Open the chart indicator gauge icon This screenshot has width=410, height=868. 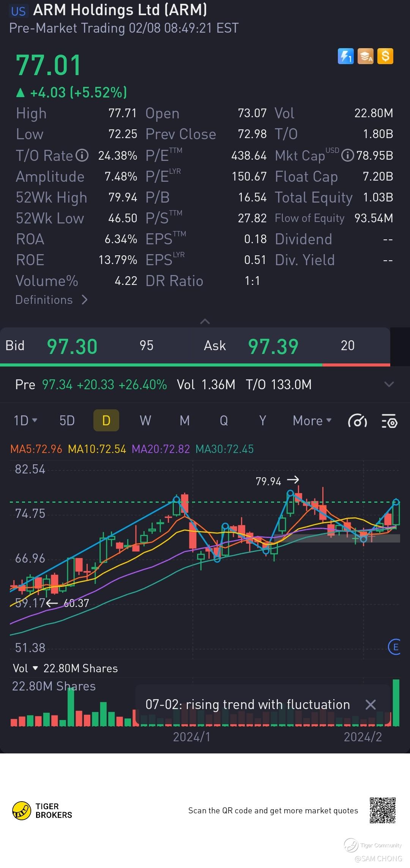click(x=357, y=421)
